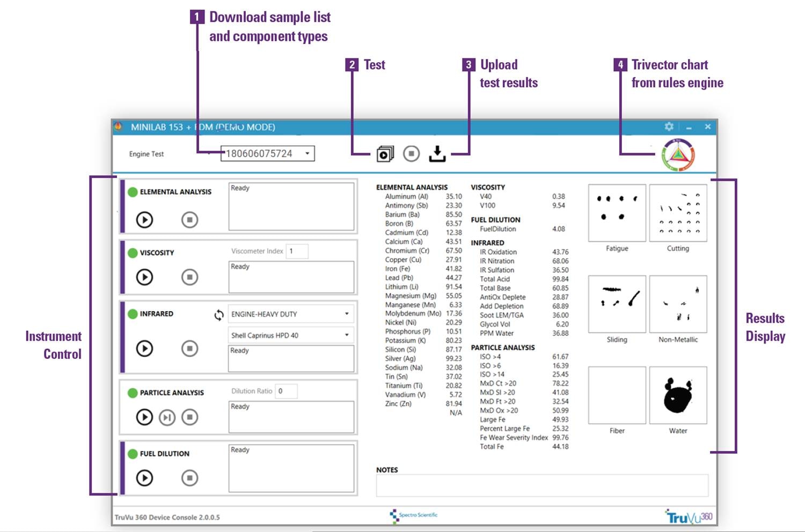Viewport: 805px width, 532px height.
Task: Open settings gear in title bar
Action: [x=669, y=127]
